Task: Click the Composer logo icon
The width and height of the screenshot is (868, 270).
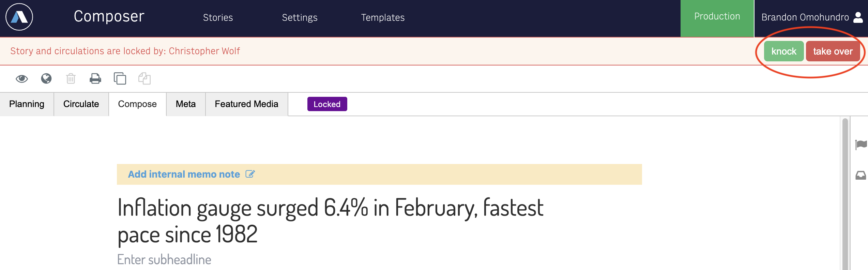Action: (19, 17)
